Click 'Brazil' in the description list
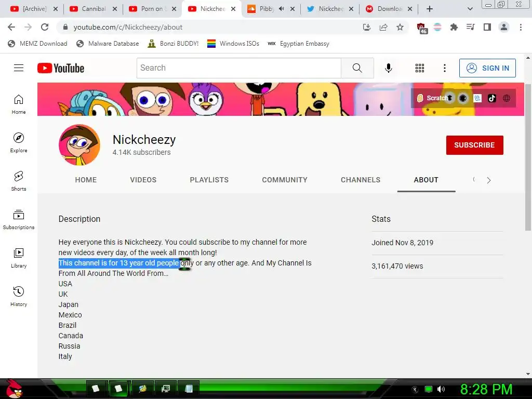Viewport: 532px width, 399px height. click(x=67, y=325)
